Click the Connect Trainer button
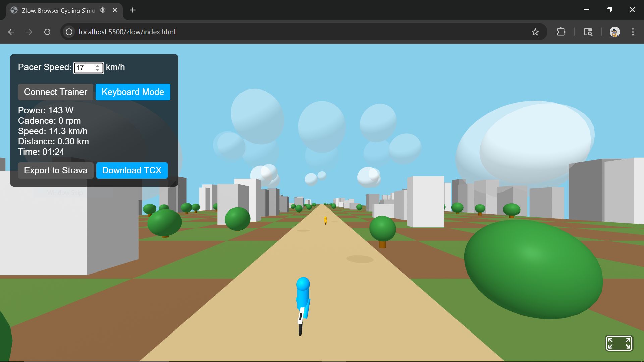 pos(56,92)
